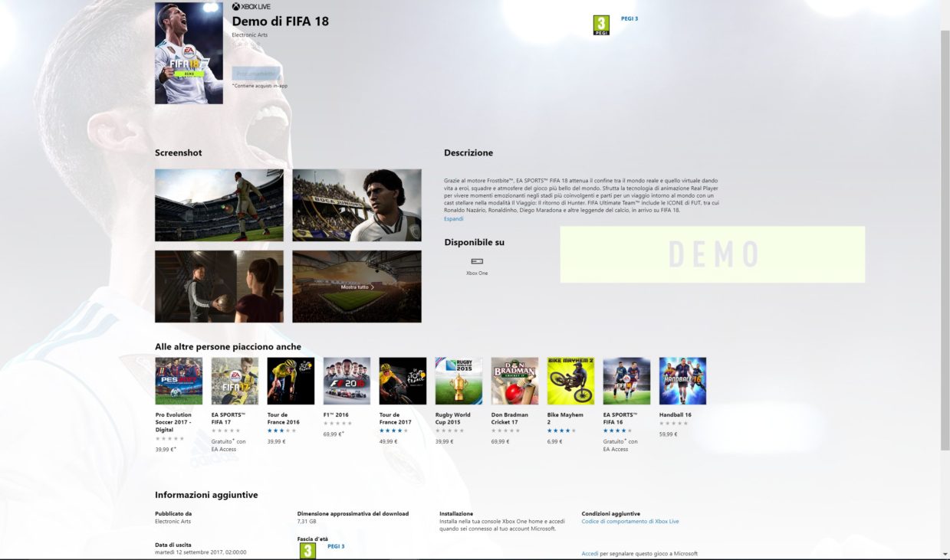Image resolution: width=950 pixels, height=560 pixels.
Task: Open the screenshot of the player in the stadium
Action: (x=219, y=205)
